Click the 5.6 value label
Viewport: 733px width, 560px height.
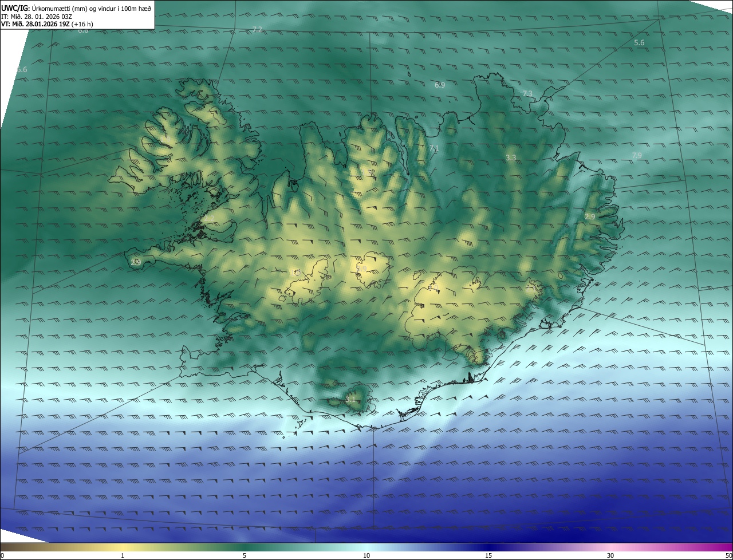pos(639,43)
